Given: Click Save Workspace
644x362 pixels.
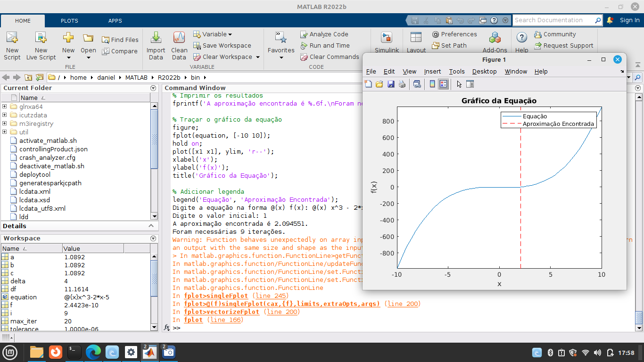Looking at the screenshot, I should click(222, 45).
